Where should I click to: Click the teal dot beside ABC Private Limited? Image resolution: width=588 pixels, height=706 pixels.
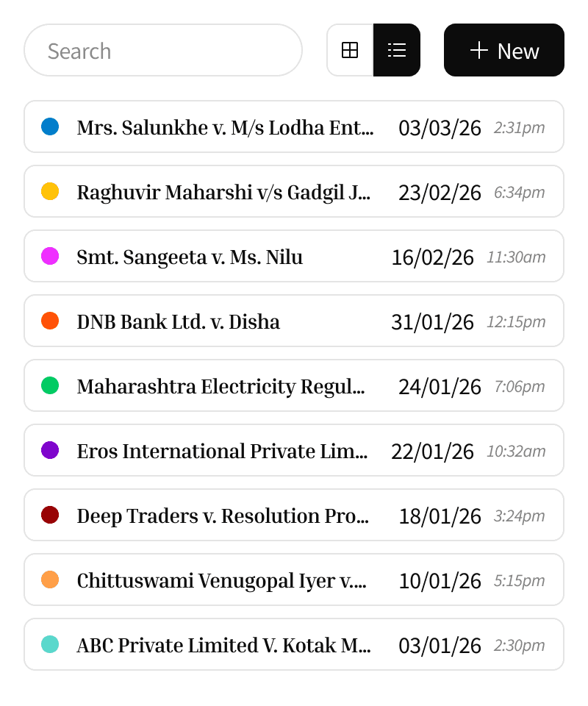coord(50,644)
